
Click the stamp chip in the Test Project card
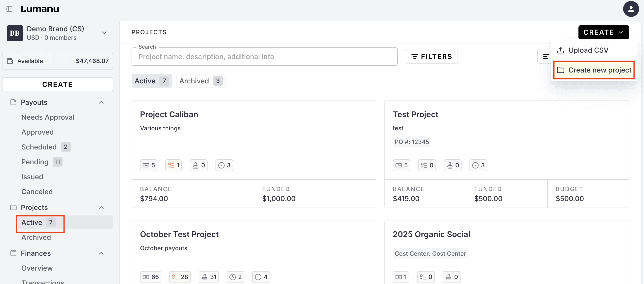tap(453, 165)
